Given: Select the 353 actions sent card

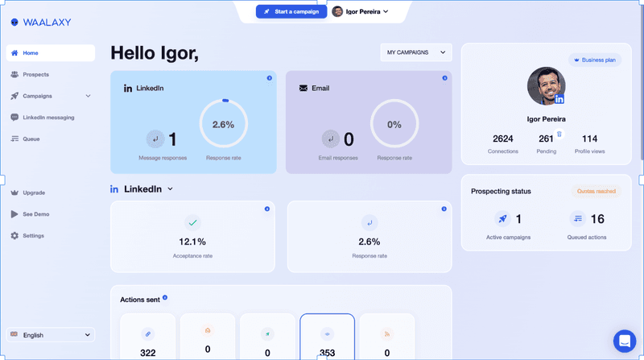Looking at the screenshot, I should (328, 337).
